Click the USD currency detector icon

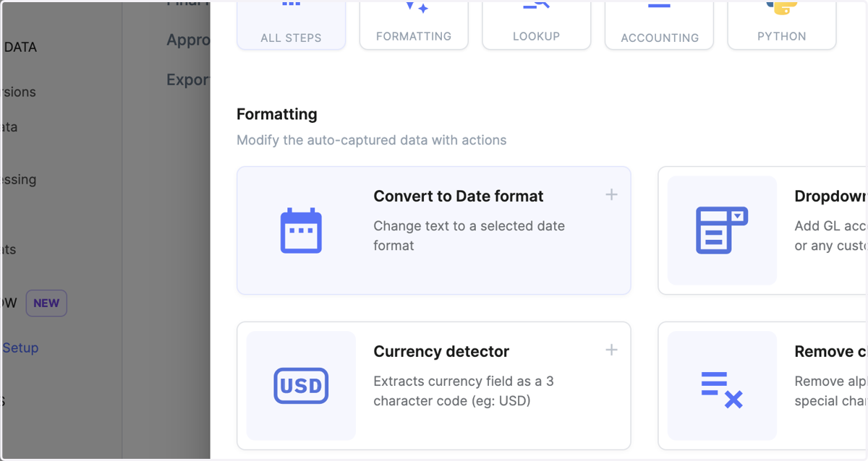point(301,386)
